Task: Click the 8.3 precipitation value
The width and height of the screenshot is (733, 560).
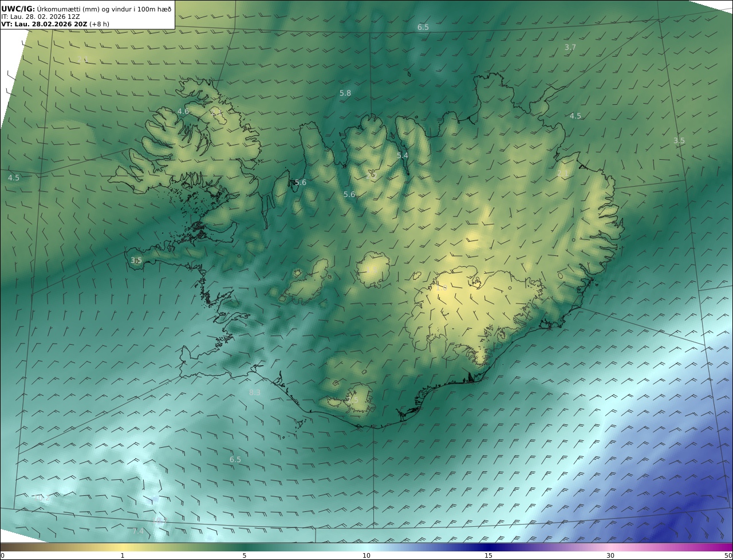Action: 255,392
